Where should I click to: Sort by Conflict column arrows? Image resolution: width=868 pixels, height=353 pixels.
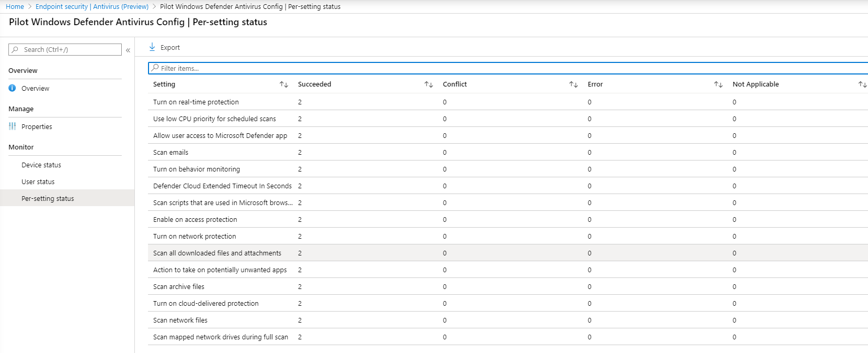(x=574, y=84)
